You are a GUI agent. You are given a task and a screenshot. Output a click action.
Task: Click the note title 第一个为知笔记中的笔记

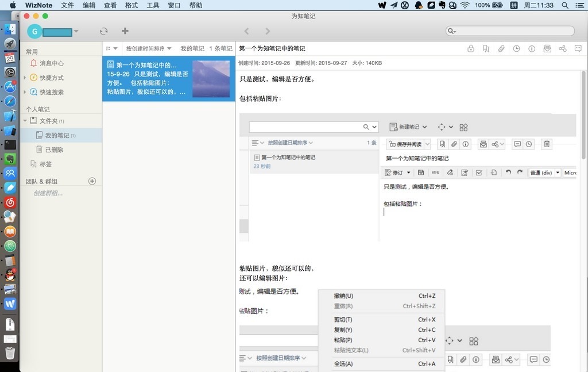tap(272, 48)
